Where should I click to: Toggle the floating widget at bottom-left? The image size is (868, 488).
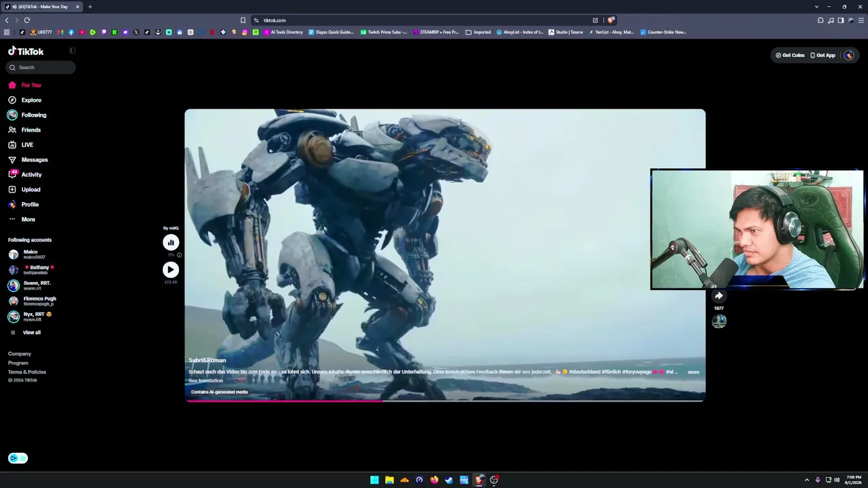pos(18,458)
